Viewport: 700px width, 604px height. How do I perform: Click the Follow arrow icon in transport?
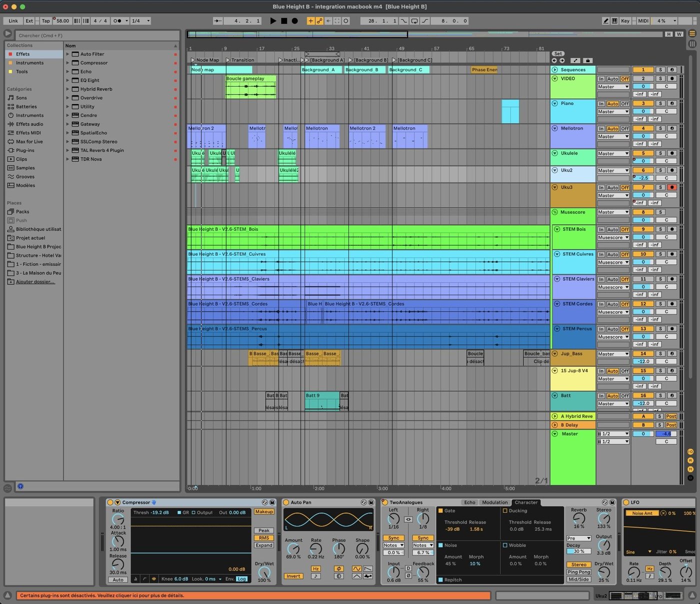(x=218, y=21)
